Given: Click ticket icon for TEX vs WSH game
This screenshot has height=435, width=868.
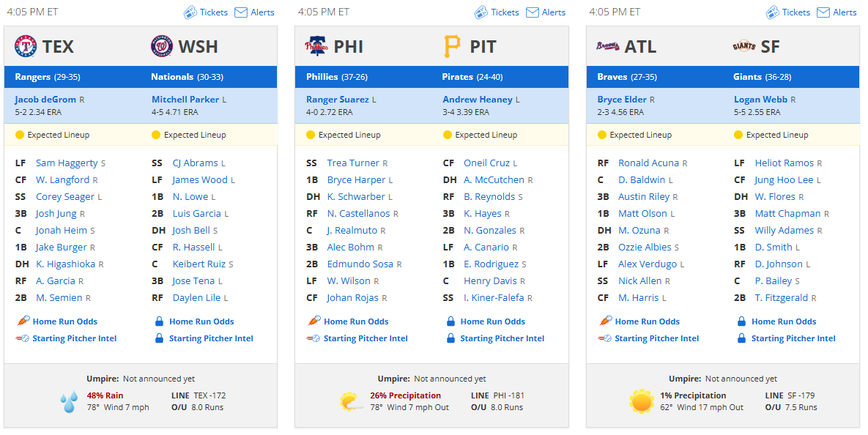Looking at the screenshot, I should (x=190, y=12).
